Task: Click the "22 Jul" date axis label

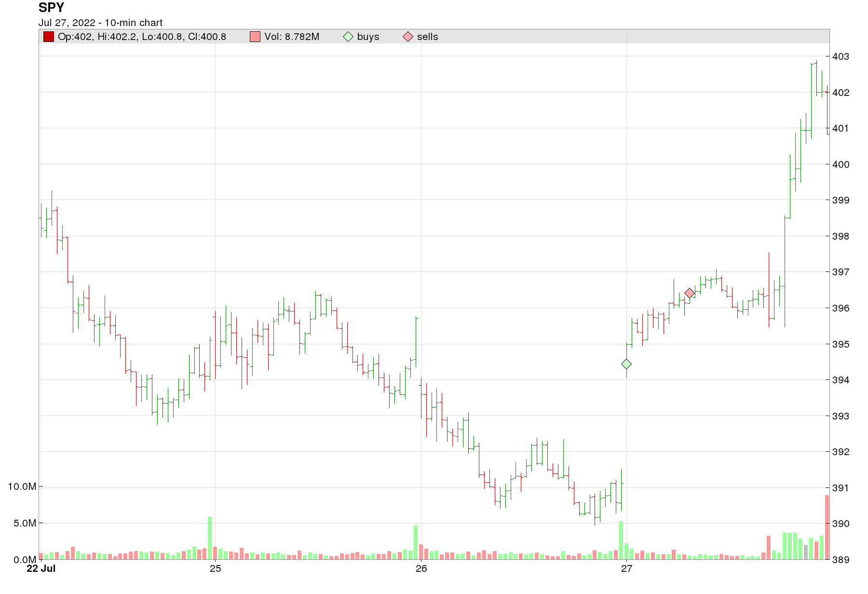Action: tap(41, 568)
